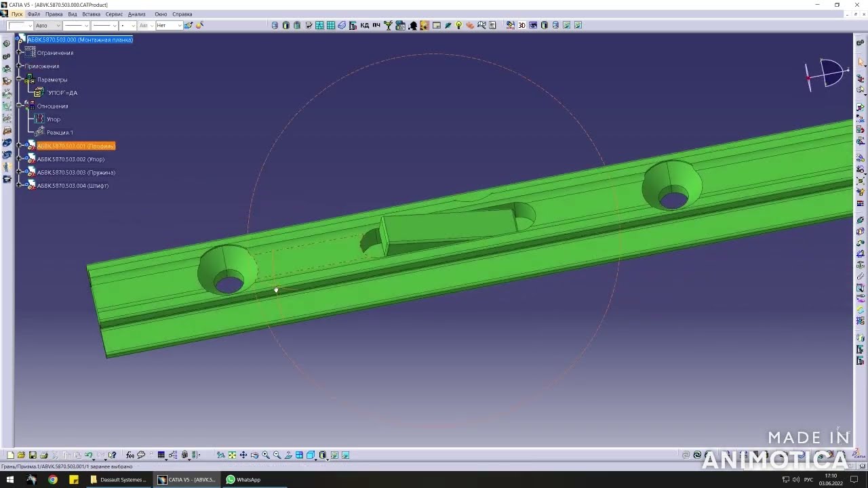Click the Zoom In magnifier
868x488 pixels.
coord(266,455)
